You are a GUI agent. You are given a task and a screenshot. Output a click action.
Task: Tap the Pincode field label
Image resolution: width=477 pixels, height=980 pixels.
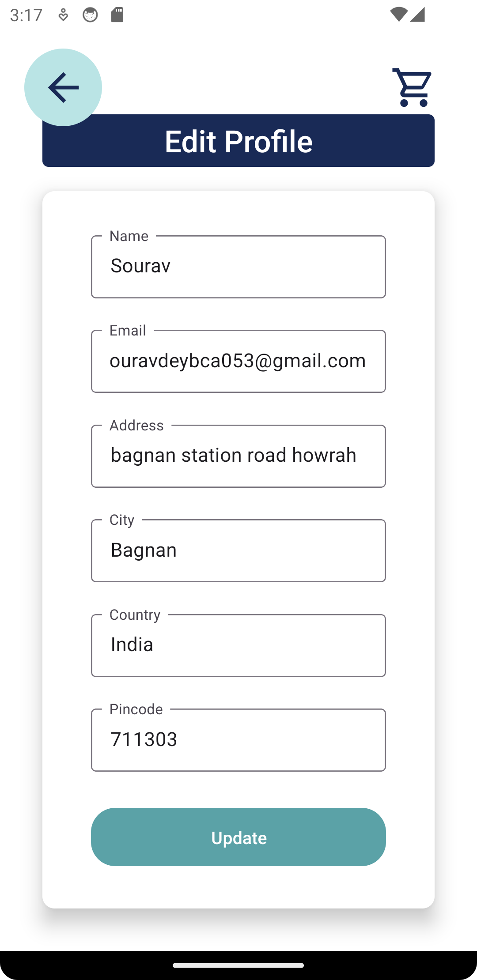click(136, 709)
